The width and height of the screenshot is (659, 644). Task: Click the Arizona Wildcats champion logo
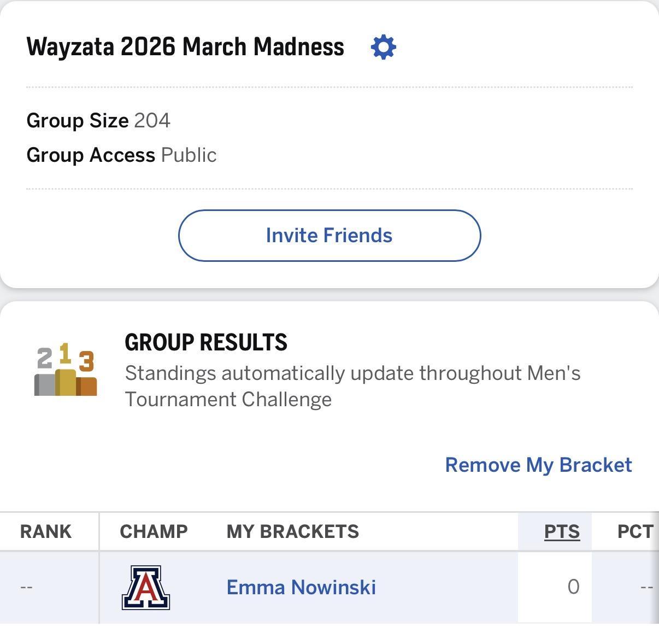145,588
